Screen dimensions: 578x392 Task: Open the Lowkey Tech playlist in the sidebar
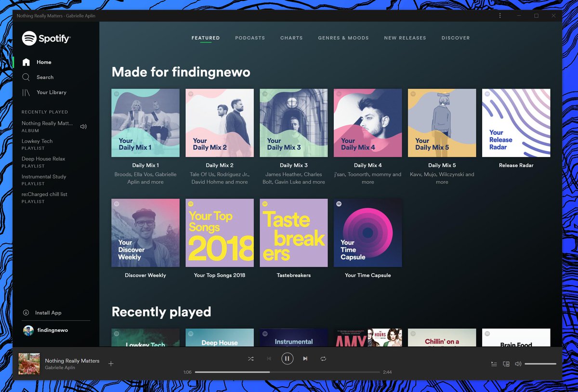click(x=37, y=141)
